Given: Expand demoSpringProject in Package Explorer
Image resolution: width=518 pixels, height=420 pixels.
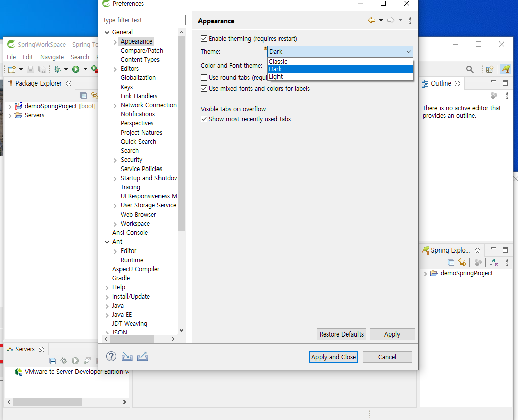Looking at the screenshot, I should [10, 107].
